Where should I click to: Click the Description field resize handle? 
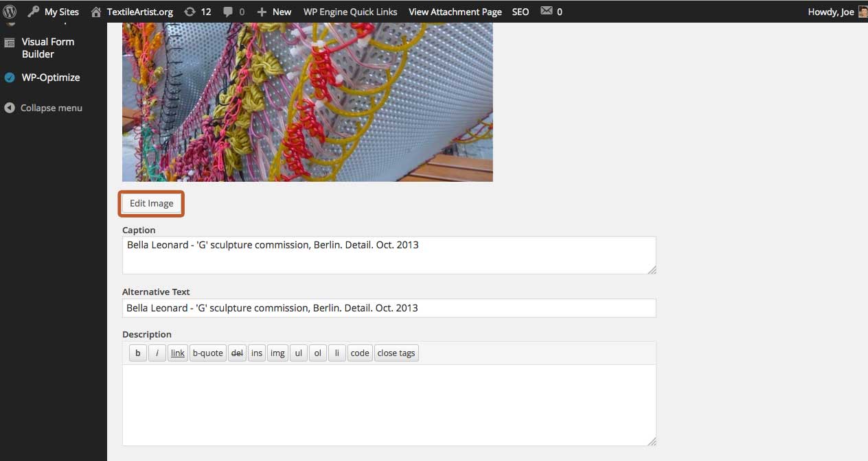pyautogui.click(x=652, y=441)
